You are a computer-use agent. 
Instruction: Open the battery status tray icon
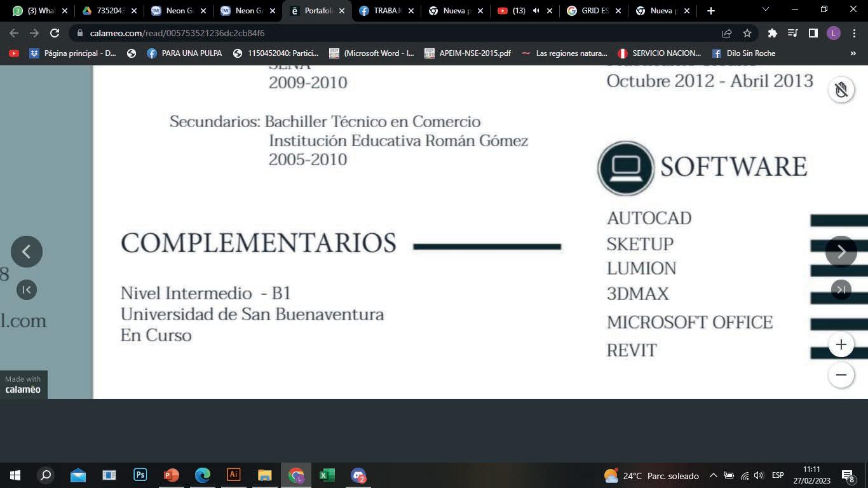click(x=729, y=475)
